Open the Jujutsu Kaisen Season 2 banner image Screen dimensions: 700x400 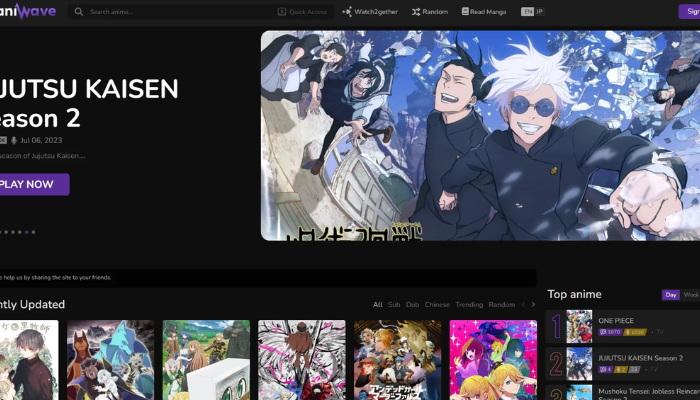coord(480,136)
